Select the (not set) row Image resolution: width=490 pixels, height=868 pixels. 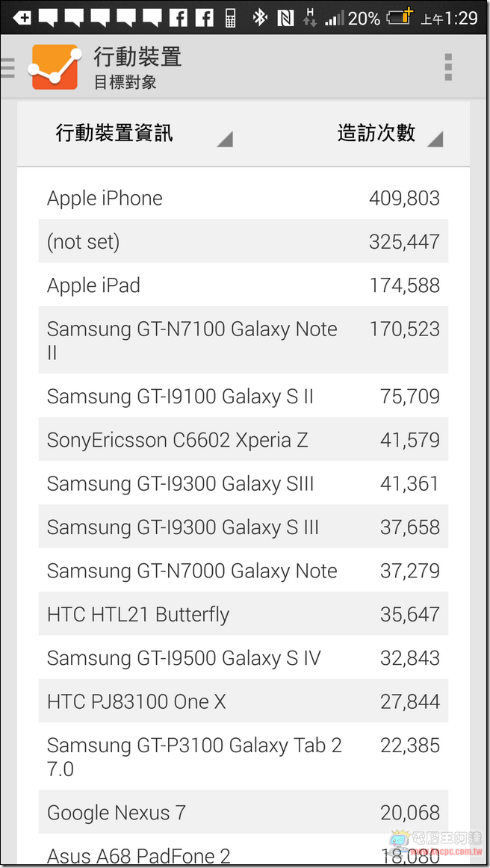click(244, 241)
